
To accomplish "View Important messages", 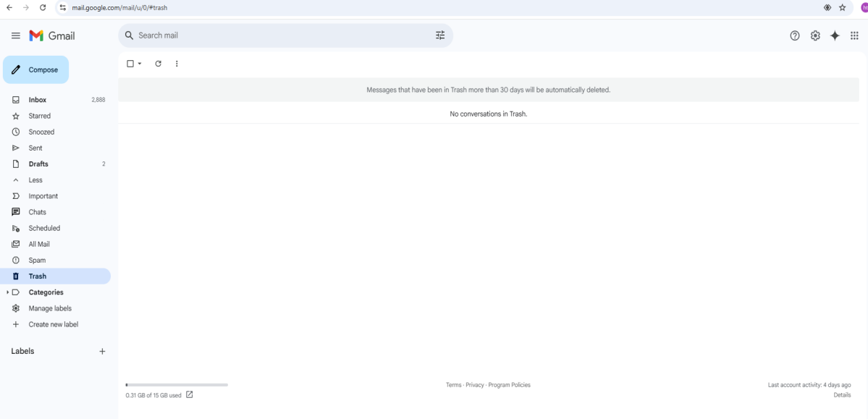I will click(55, 196).
